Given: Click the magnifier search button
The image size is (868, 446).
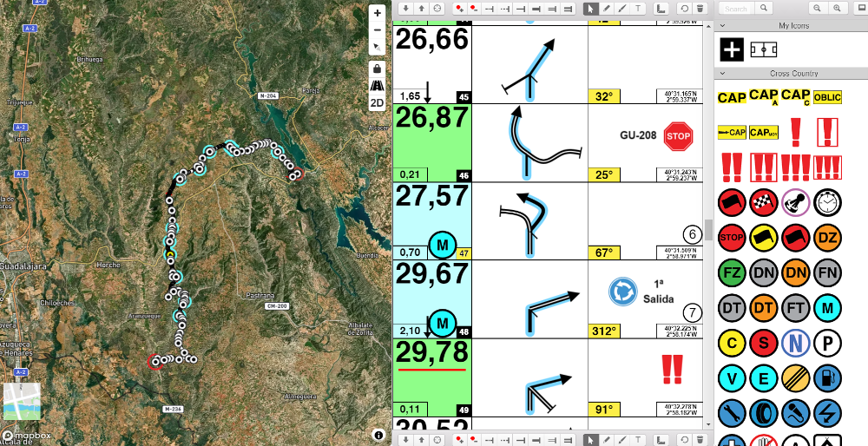Looking at the screenshot, I should tap(763, 8).
